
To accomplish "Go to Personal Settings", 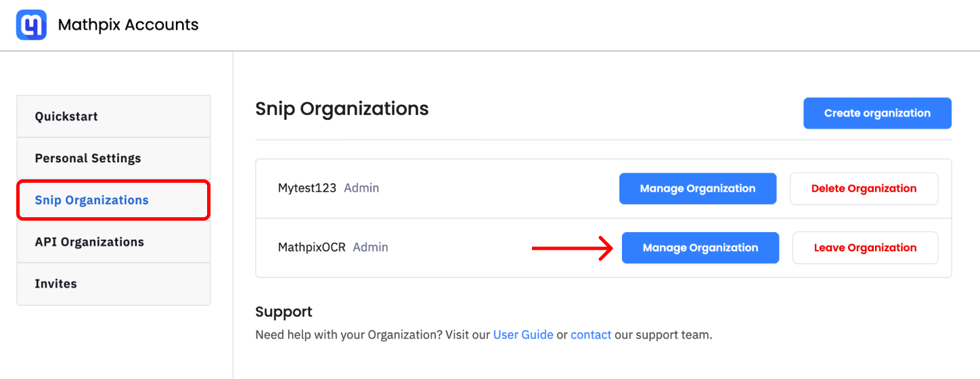I will click(114, 158).
